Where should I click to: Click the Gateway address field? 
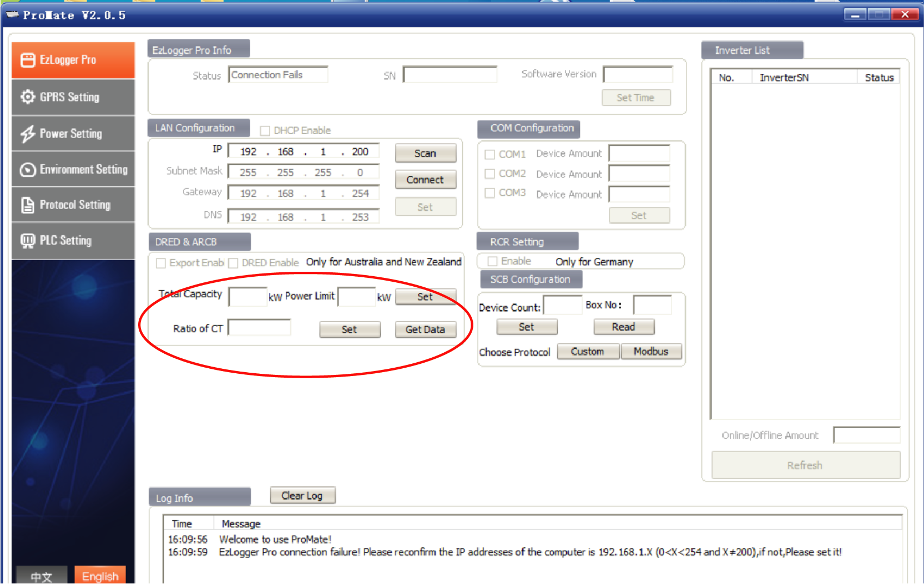(x=304, y=193)
